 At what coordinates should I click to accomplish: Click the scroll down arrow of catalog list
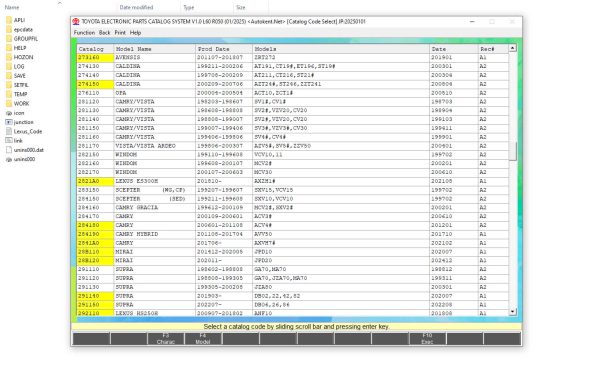point(512,312)
